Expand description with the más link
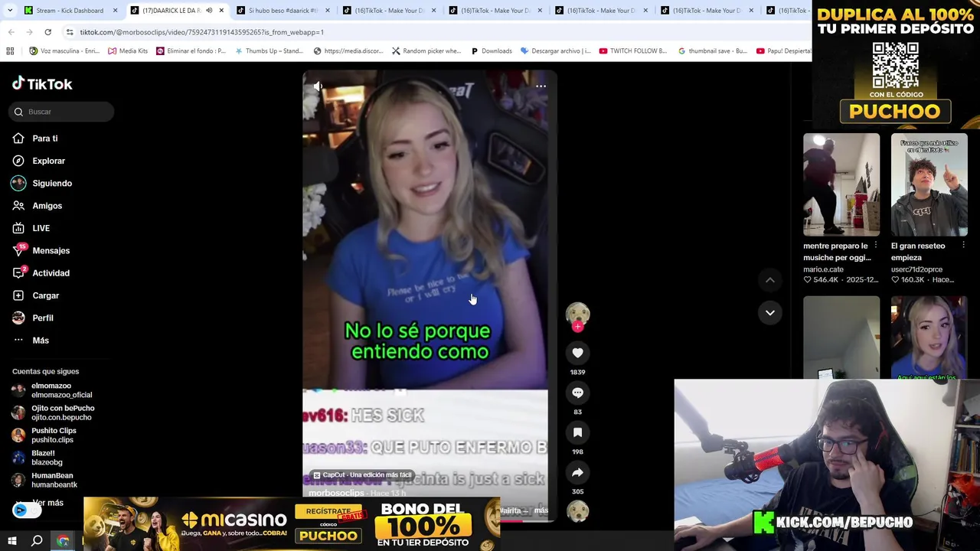The image size is (980, 551). click(541, 510)
